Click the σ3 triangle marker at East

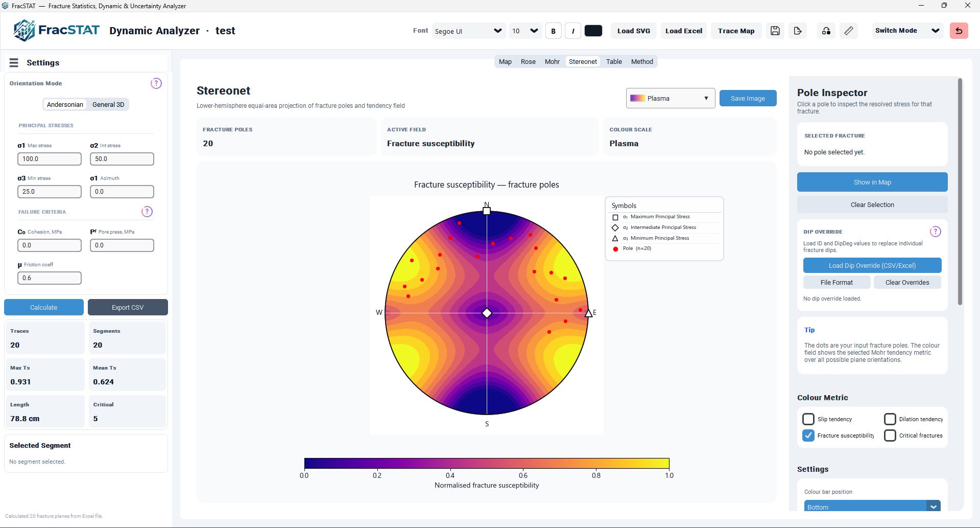coord(588,313)
